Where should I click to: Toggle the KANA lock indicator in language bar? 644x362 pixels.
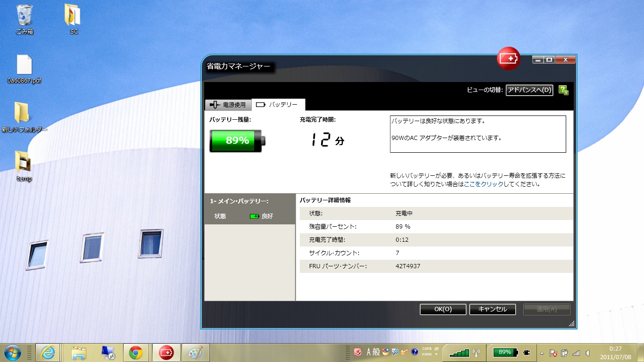tap(427, 354)
